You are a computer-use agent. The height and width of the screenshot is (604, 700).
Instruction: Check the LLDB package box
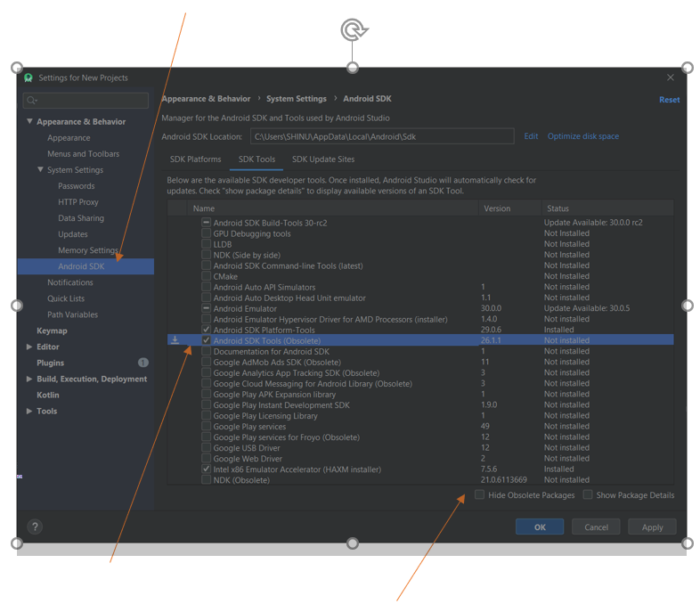[207, 244]
